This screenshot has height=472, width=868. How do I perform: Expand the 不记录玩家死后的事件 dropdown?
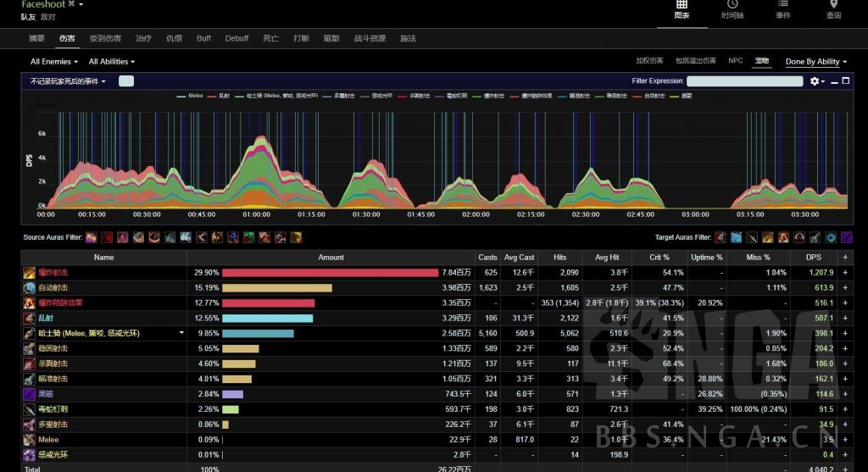tap(68, 81)
